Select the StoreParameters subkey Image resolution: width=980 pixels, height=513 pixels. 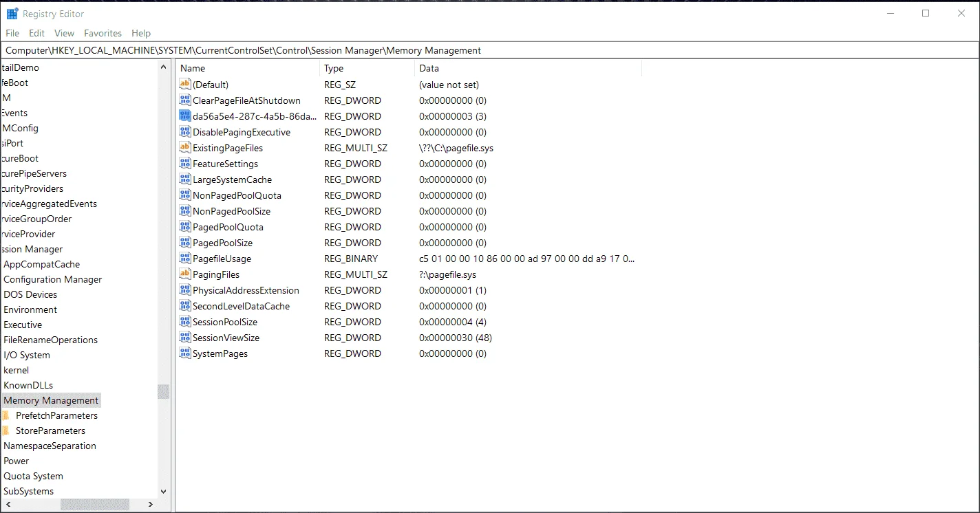click(x=50, y=430)
